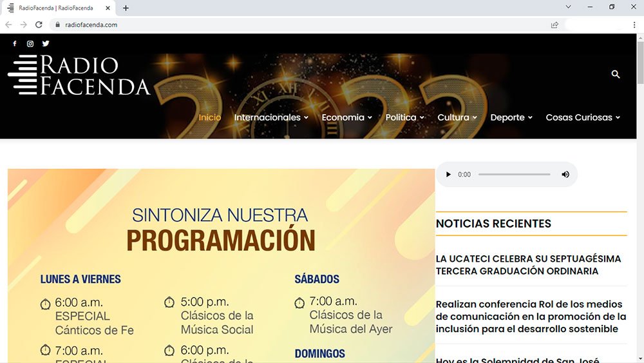Play the radio audio stream
The image size is (644, 363).
[x=448, y=174]
